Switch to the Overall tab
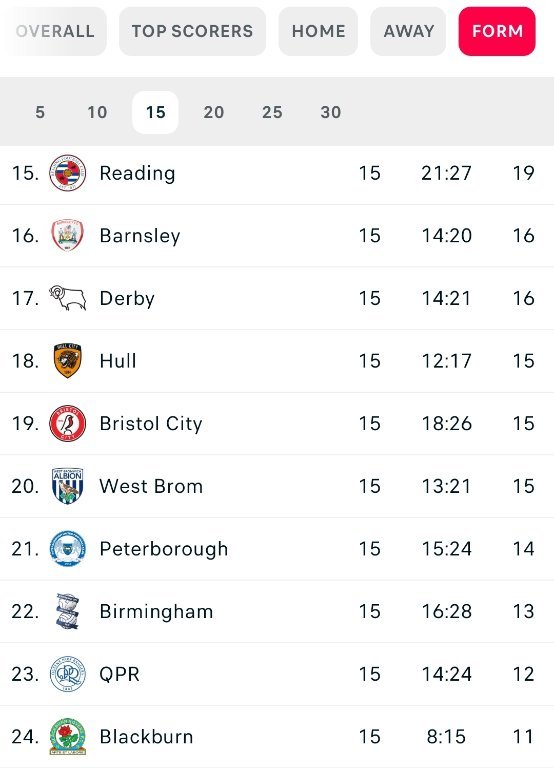 (54, 31)
